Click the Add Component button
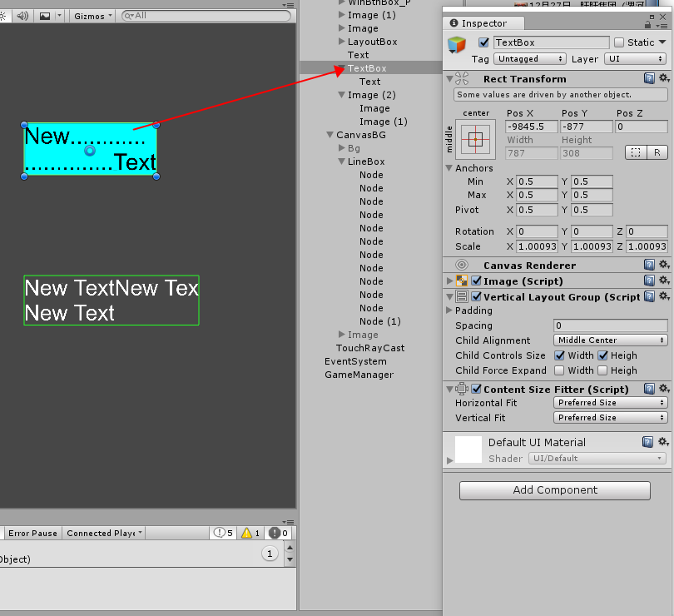 tap(554, 490)
